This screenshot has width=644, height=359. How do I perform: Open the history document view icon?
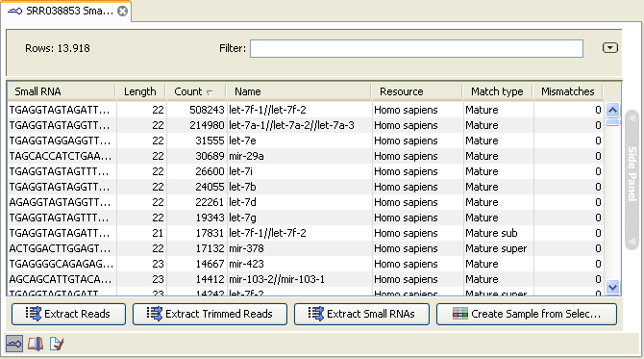[57, 344]
